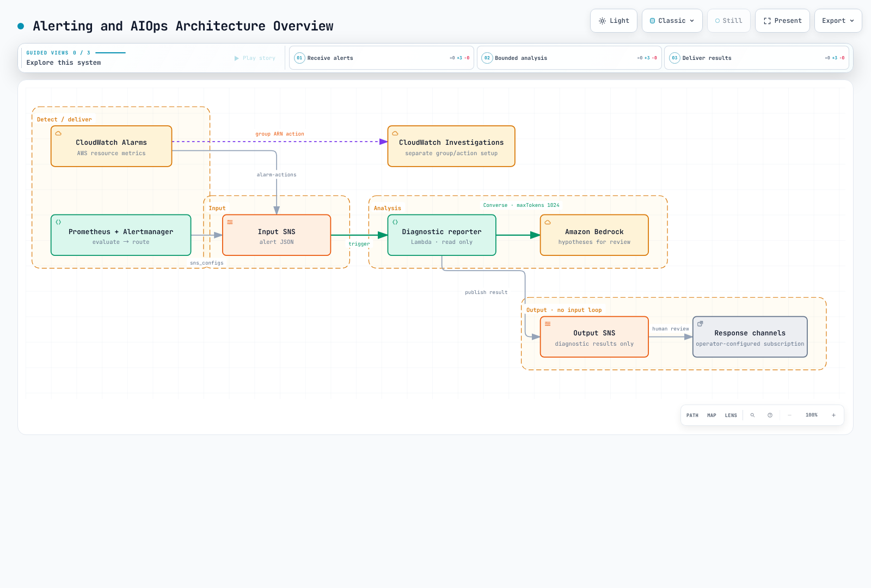Screen dimensions: 871x588
Task: Click the 'publish result' edge label
Action: (486, 292)
